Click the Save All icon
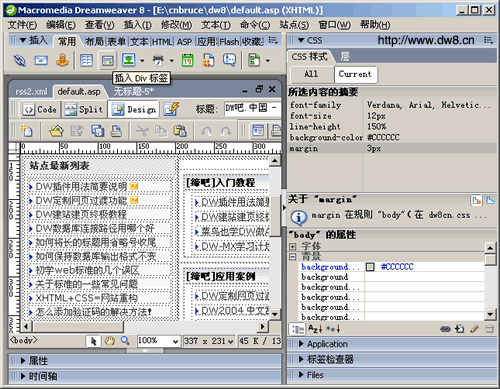Viewport: 500px width, 389px height. click(x=97, y=131)
